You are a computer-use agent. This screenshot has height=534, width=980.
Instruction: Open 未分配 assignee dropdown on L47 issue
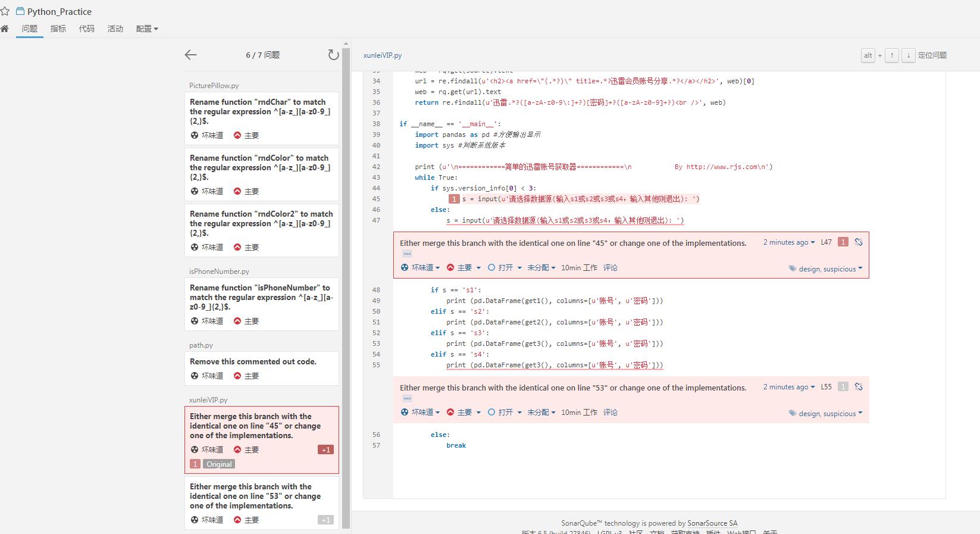(x=541, y=267)
